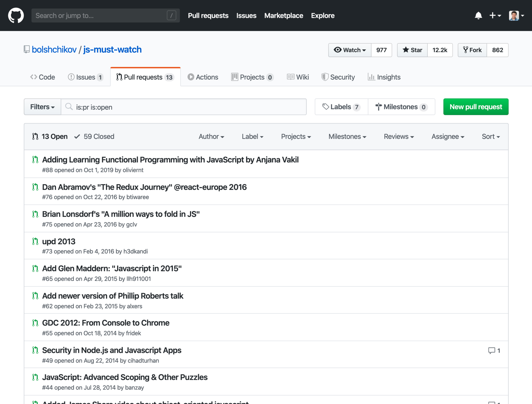Click pull request icon on PR #88 row

pyautogui.click(x=35, y=160)
